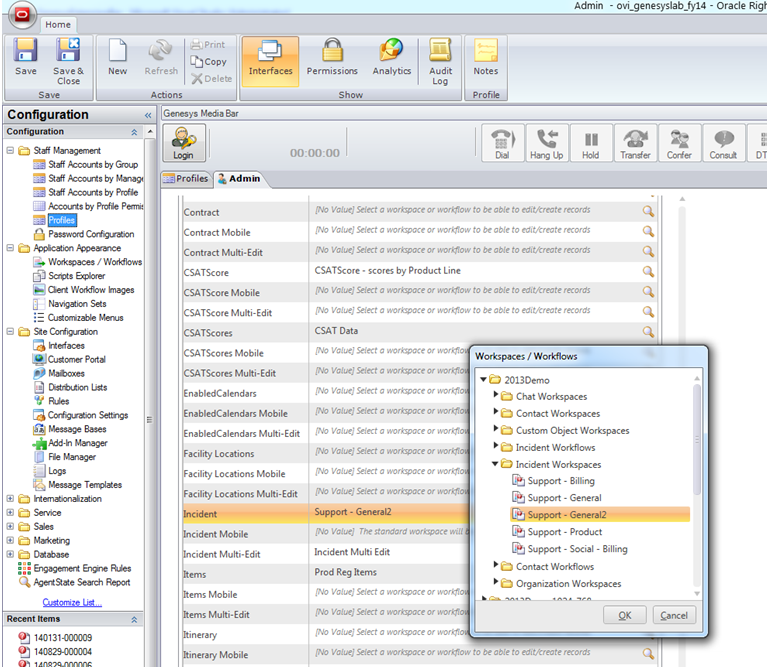Select Support - Product workspace
Screen dimensions: 767x667
565,532
